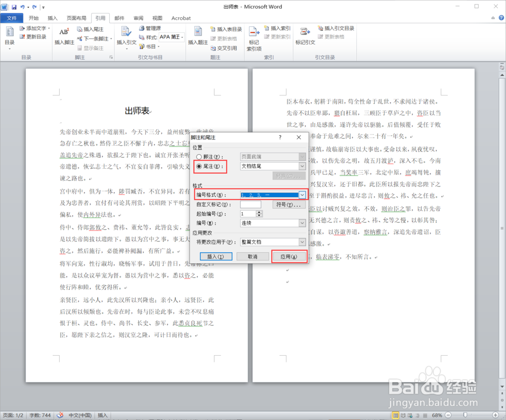506x420 pixels.
Task: Switch to the Page Layout (页面布局) tab
Action: click(76, 18)
